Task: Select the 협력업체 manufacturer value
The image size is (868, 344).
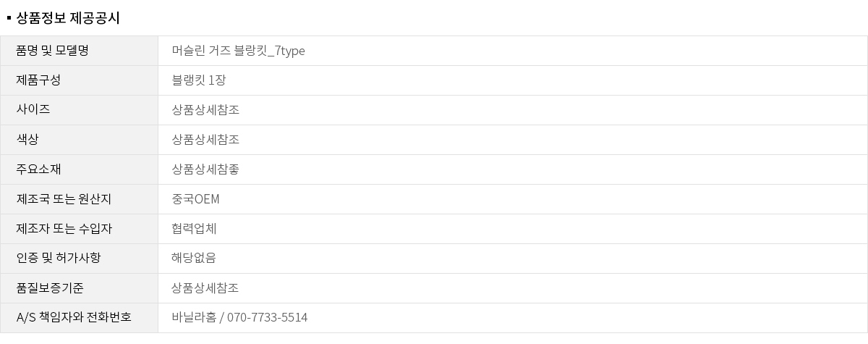Action: 194,229
